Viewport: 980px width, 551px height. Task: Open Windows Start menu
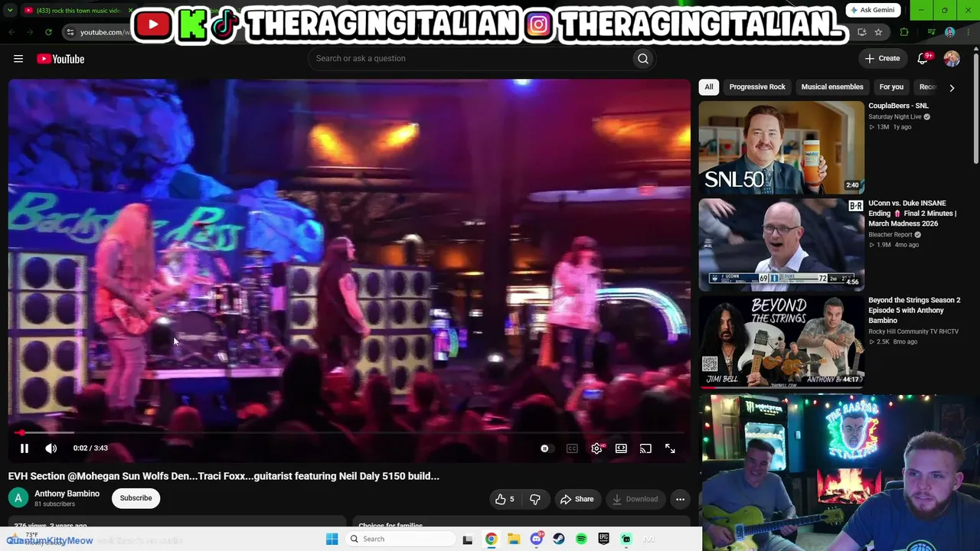click(x=332, y=539)
